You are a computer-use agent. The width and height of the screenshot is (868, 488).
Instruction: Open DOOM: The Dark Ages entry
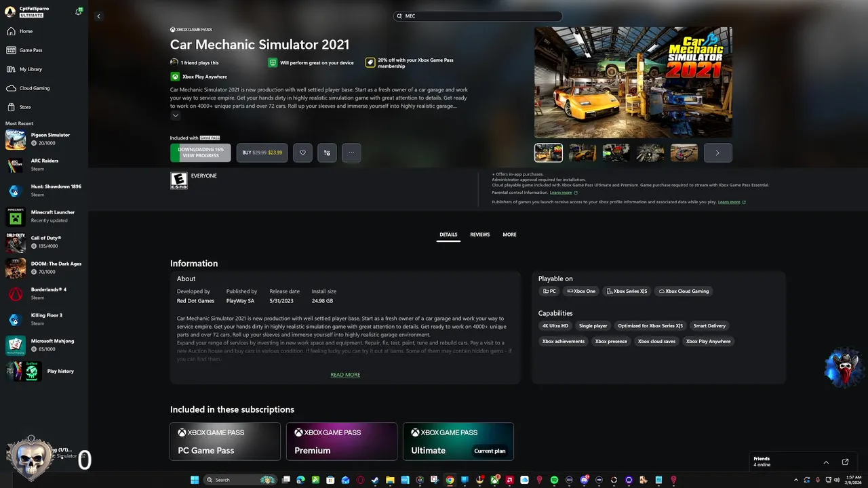click(x=44, y=268)
